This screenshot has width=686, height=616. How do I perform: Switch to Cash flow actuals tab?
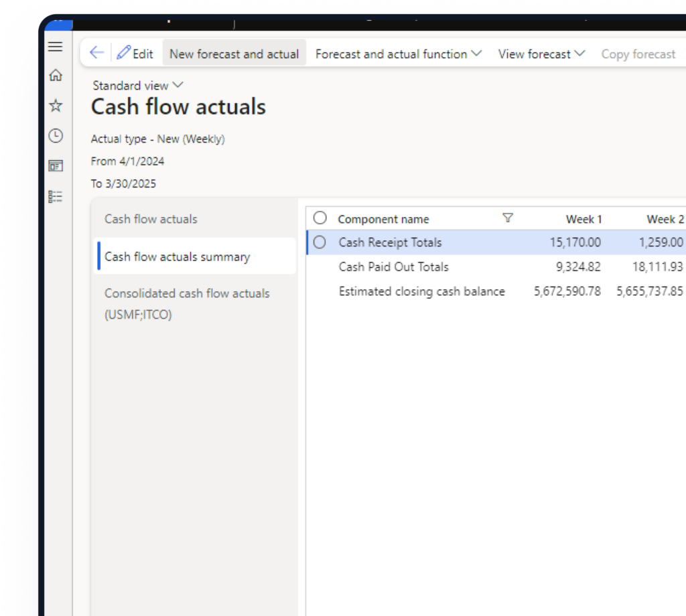point(151,219)
